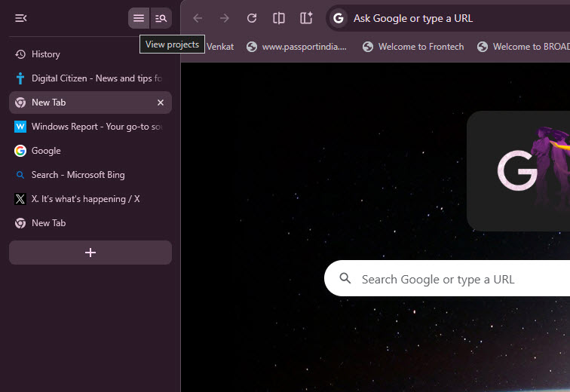The width and height of the screenshot is (570, 392).
Task: Click the side panel sparkle icon
Action: pos(306,18)
